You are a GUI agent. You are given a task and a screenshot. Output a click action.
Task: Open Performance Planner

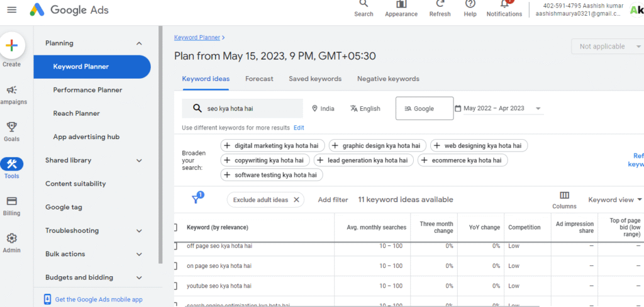click(x=87, y=90)
